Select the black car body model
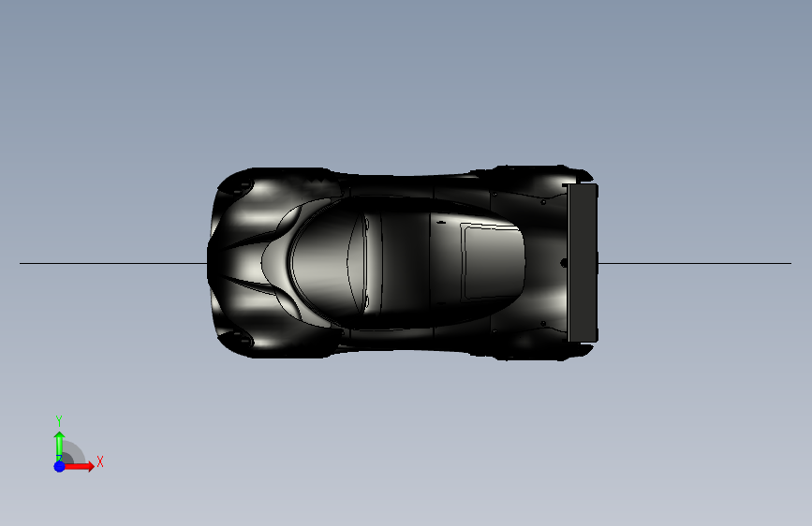The width and height of the screenshot is (812, 526). pyautogui.click(x=403, y=263)
